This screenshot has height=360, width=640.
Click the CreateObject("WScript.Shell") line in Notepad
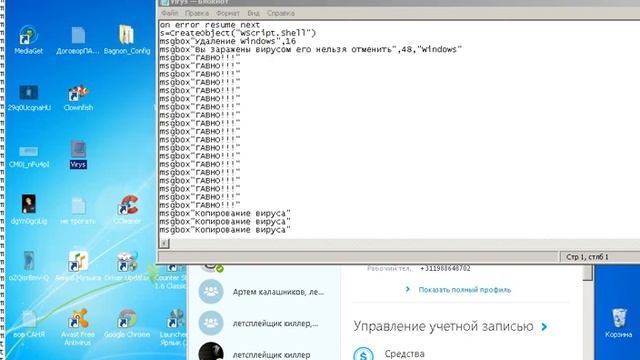point(238,33)
